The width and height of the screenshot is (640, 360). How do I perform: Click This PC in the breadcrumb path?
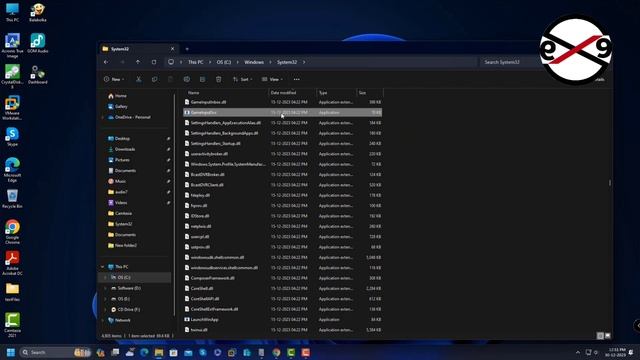pos(196,62)
